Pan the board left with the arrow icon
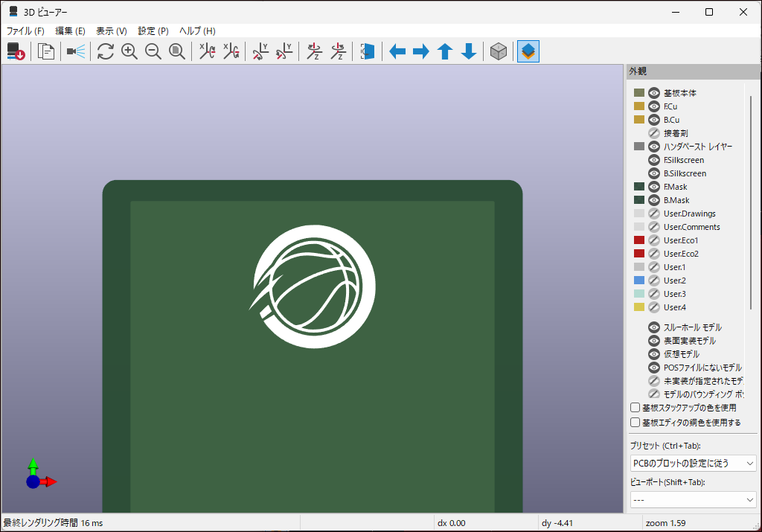The image size is (762, 532). (x=397, y=51)
